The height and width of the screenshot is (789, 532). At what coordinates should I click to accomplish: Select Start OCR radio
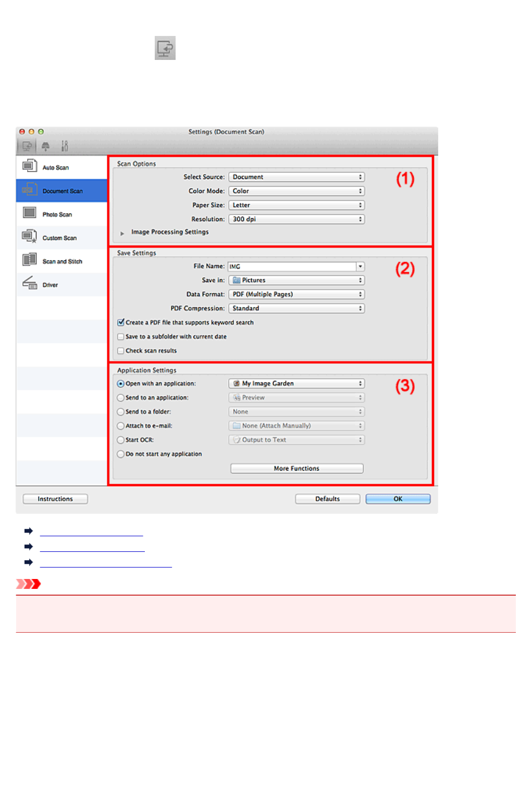point(121,440)
